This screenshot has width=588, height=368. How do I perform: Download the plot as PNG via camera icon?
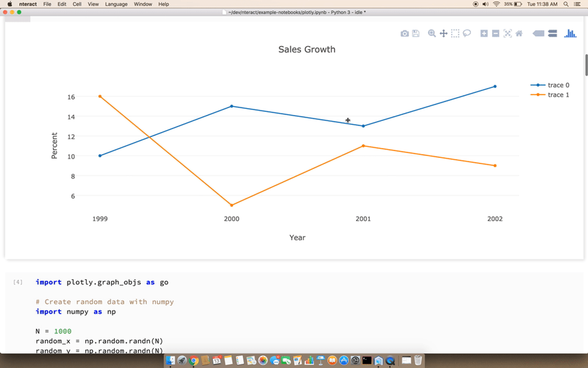(x=405, y=33)
